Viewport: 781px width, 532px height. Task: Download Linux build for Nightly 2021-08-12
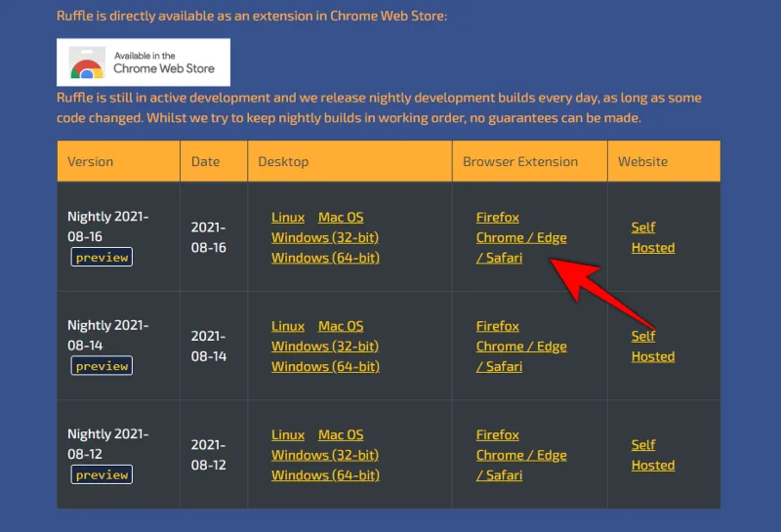288,434
